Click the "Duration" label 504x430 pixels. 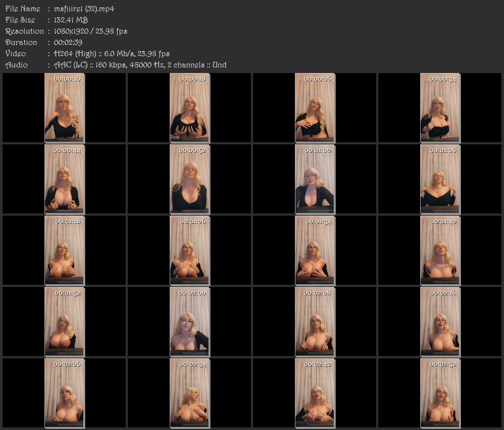point(21,42)
